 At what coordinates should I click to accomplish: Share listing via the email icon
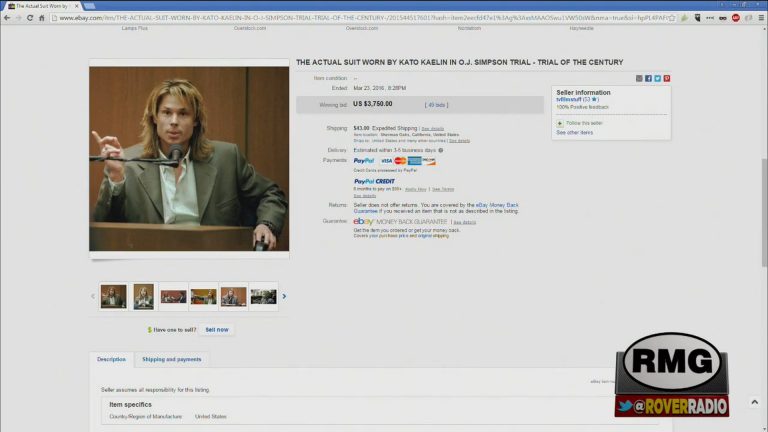click(639, 78)
